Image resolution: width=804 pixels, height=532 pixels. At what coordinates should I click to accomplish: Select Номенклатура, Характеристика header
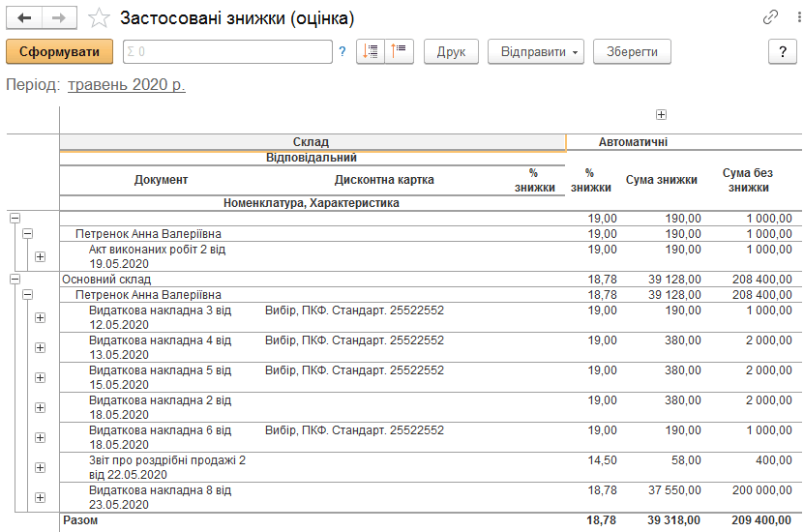pos(312,203)
